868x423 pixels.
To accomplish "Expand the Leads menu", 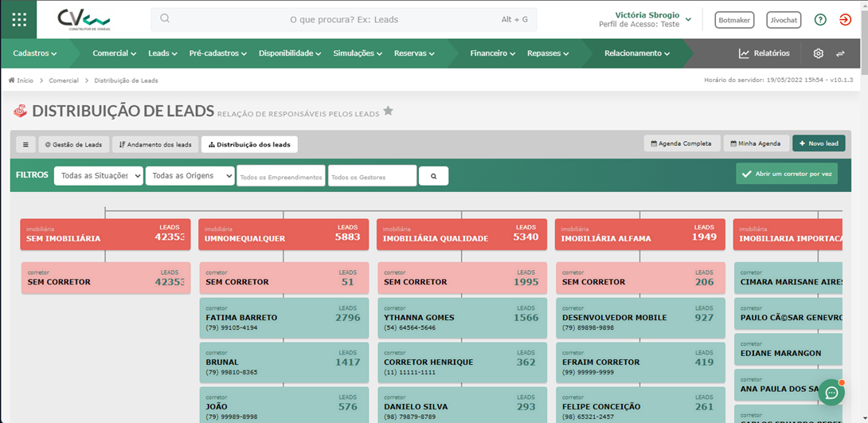I will click(162, 53).
